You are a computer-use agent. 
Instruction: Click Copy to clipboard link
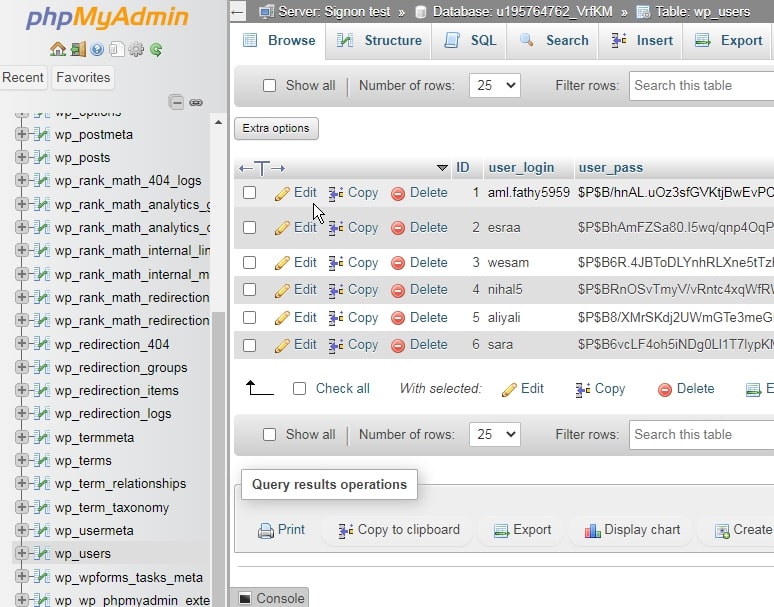pyautogui.click(x=399, y=530)
